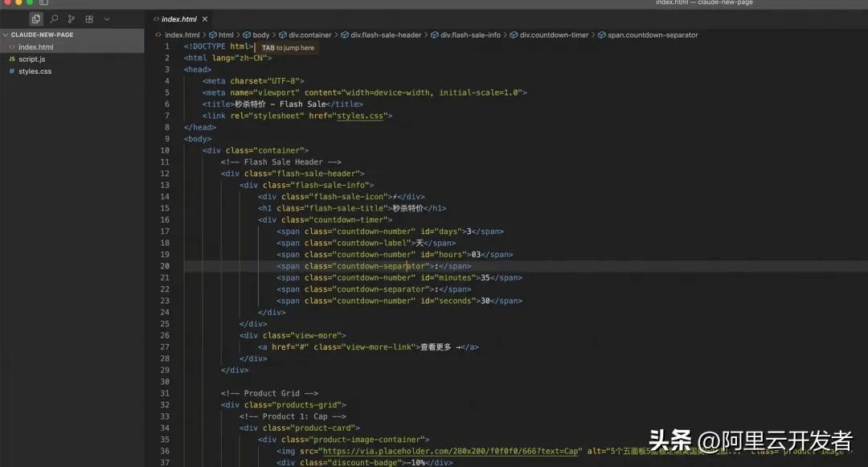Switch to the index.html editor tab
Screen dimensions: 868x467
click(x=178, y=18)
